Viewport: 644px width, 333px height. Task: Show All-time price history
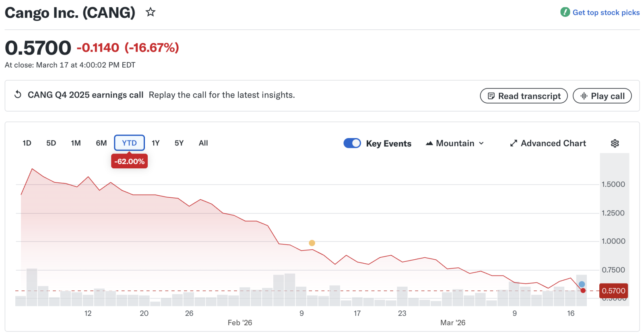click(203, 143)
